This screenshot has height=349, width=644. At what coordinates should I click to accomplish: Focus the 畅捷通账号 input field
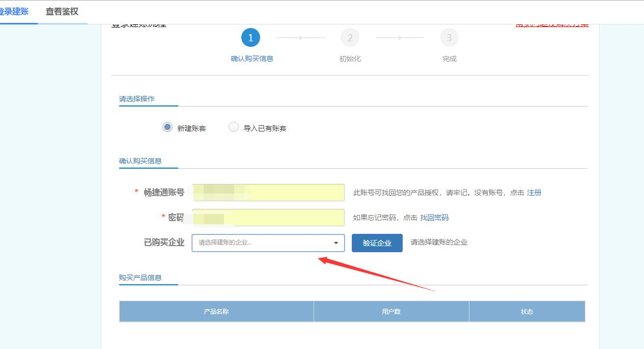tap(268, 193)
